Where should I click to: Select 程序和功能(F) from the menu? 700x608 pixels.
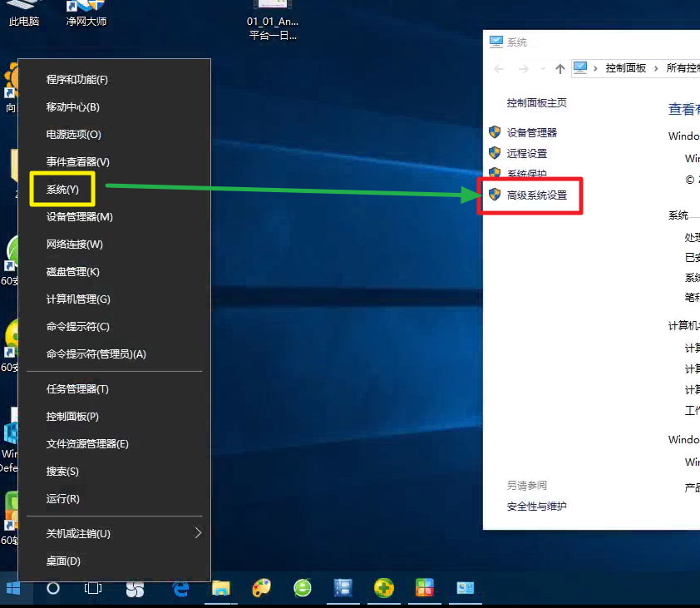coord(76,80)
